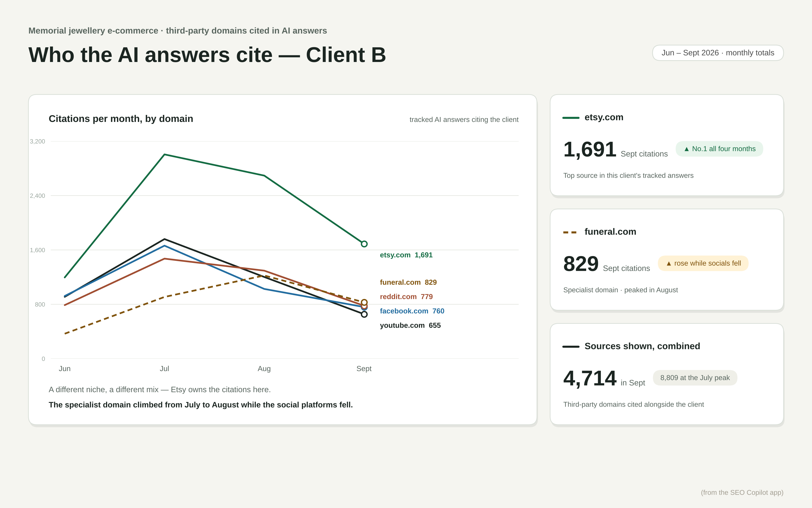Click the etsy.com card heading
The width and height of the screenshot is (812, 508).
[604, 117]
